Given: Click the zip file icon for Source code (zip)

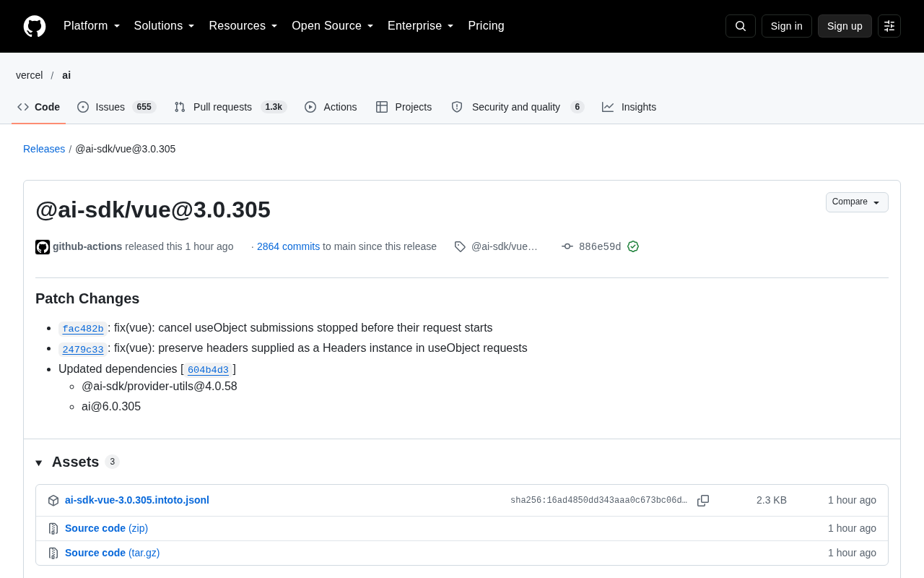Looking at the screenshot, I should click(x=53, y=529).
